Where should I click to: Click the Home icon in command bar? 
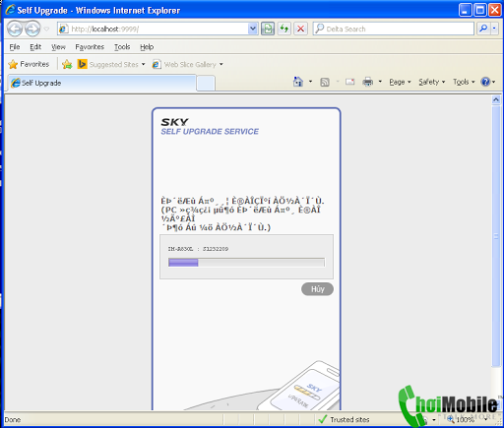[298, 82]
